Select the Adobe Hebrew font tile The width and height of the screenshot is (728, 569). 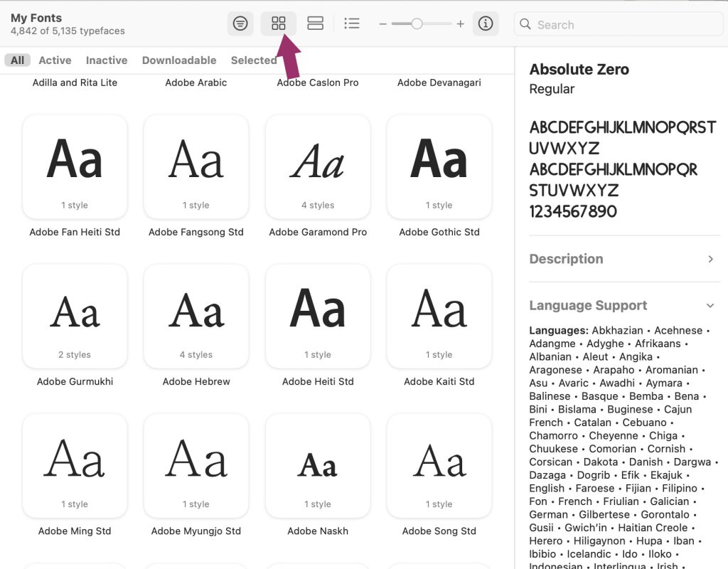[196, 317]
